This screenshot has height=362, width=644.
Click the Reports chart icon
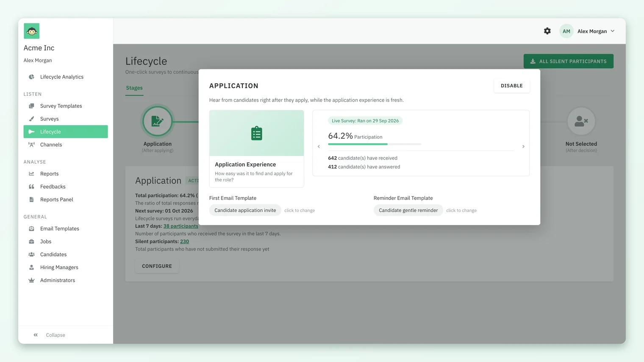pyautogui.click(x=31, y=174)
